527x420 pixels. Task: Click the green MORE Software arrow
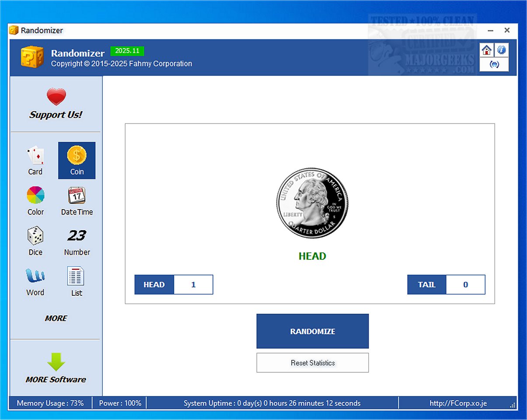coord(56,362)
